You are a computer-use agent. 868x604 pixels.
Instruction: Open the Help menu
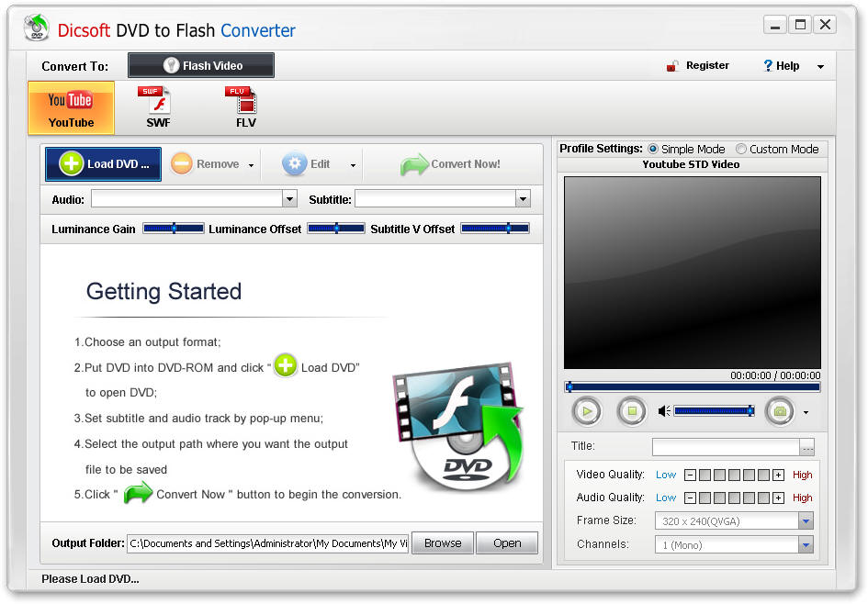[781, 66]
